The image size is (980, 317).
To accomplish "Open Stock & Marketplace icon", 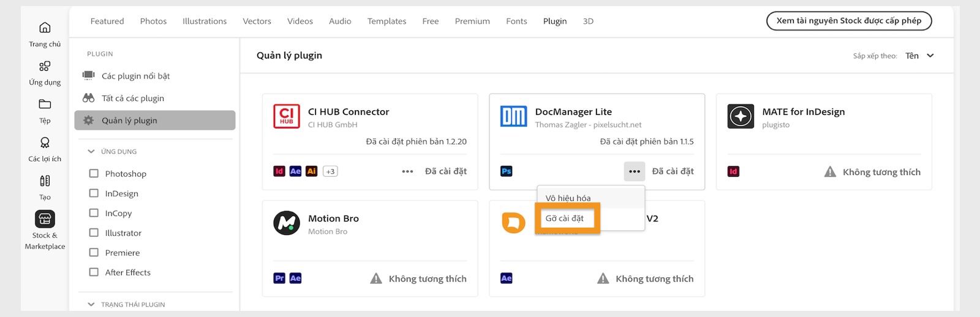I will point(45,219).
